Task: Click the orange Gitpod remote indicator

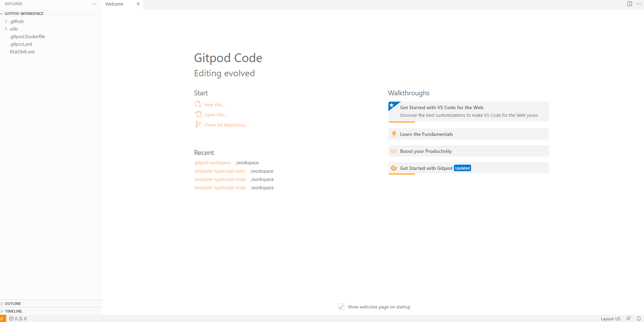Action: click(2, 318)
